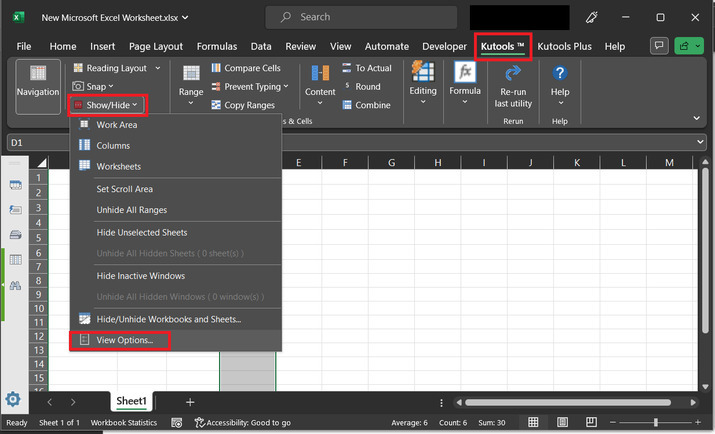Click the Search box
Screen dimensions: 715x434
point(361,17)
